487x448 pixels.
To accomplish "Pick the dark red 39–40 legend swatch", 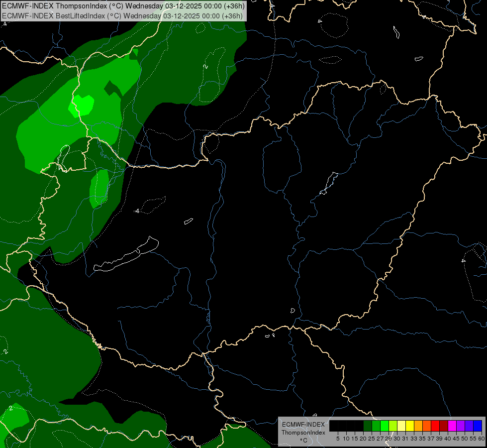I will [444, 426].
